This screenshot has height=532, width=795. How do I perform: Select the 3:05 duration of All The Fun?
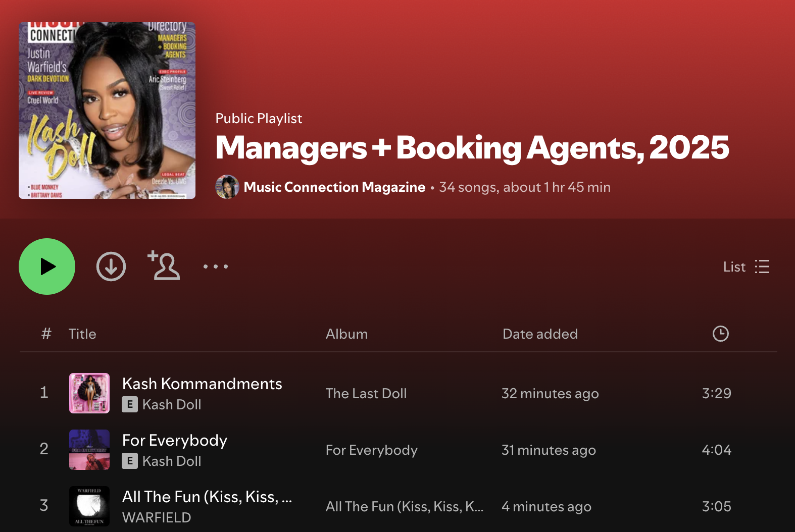click(717, 506)
